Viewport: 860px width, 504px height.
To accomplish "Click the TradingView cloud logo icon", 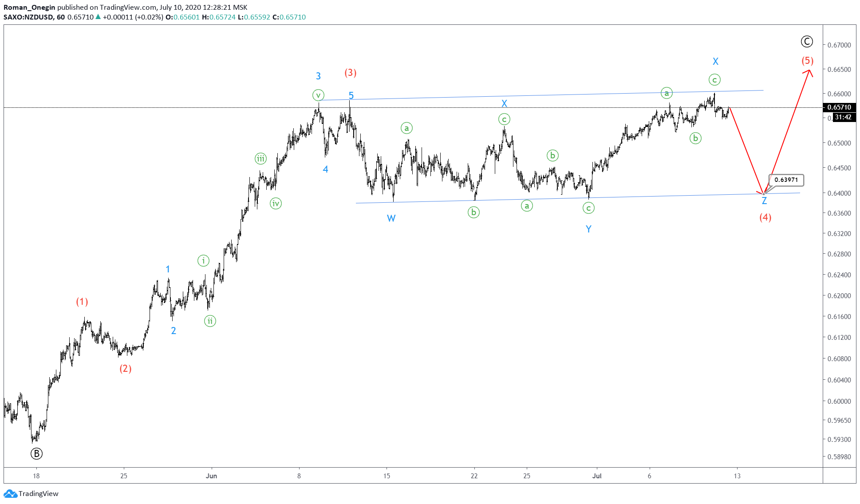I will coord(10,493).
